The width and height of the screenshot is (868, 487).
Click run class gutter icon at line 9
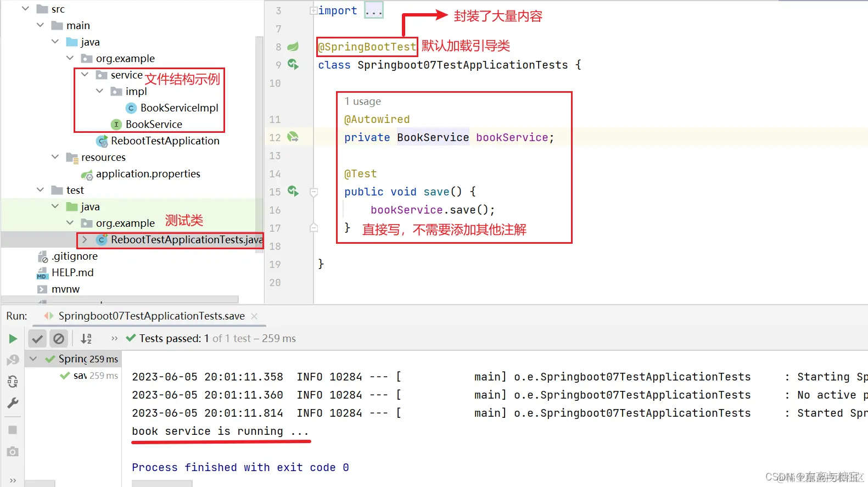click(x=293, y=65)
